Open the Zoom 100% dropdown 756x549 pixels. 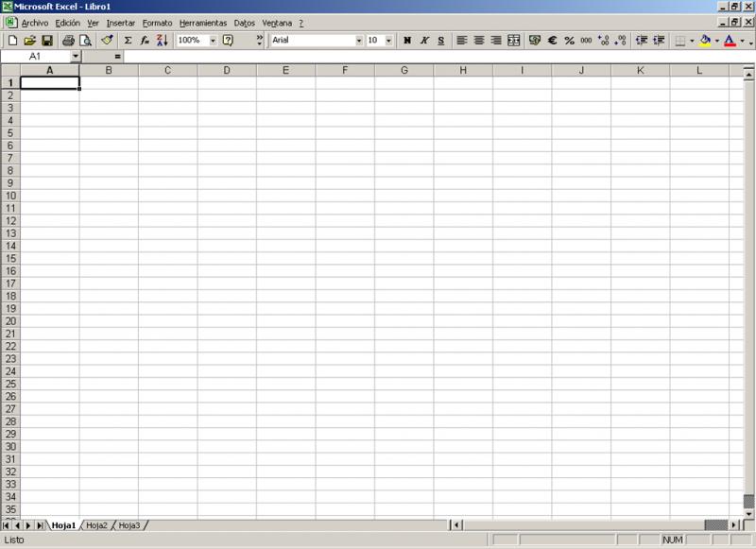point(213,41)
